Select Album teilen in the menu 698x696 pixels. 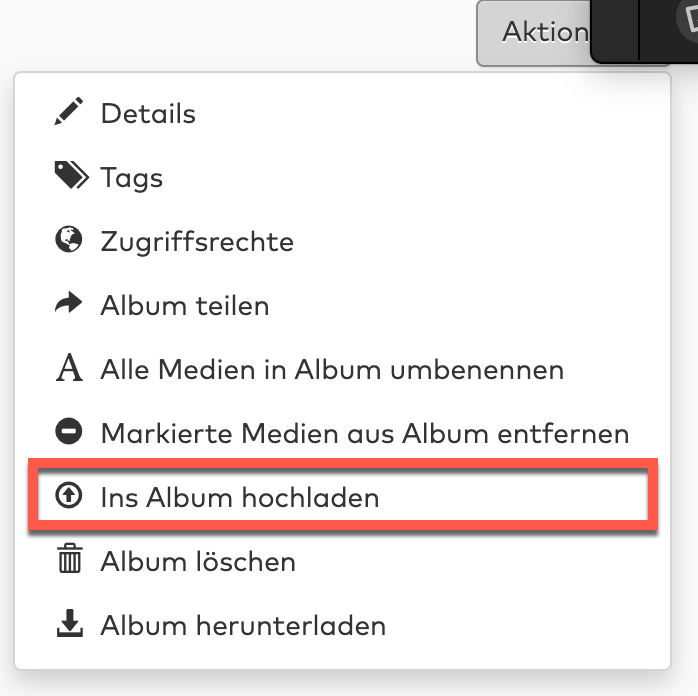pos(185,305)
